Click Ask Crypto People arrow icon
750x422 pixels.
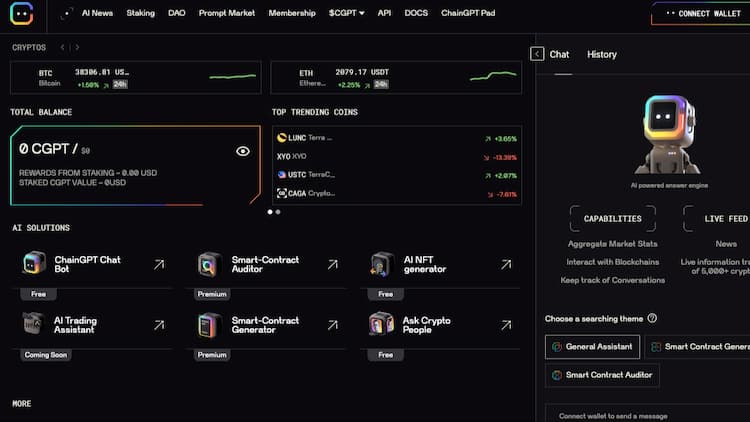coord(506,325)
